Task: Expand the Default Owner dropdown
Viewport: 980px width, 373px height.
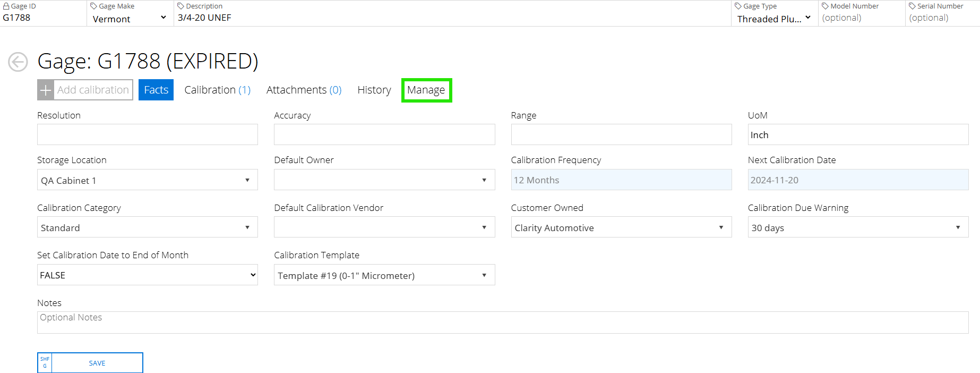Action: 384,180
